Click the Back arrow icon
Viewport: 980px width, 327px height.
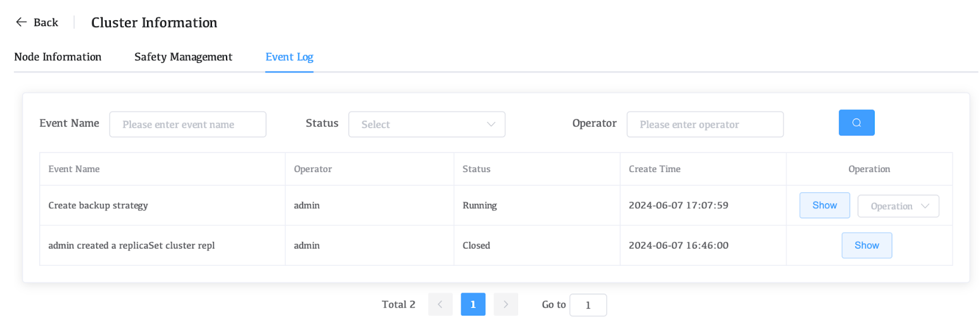click(21, 22)
